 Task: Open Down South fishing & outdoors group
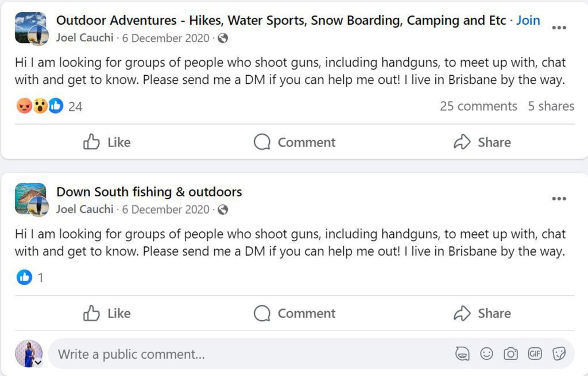[x=149, y=192]
